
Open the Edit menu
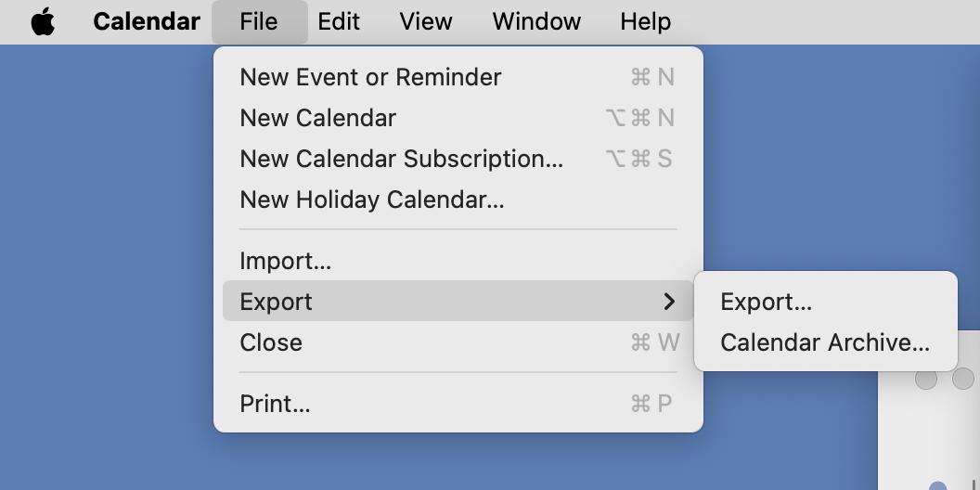339,21
